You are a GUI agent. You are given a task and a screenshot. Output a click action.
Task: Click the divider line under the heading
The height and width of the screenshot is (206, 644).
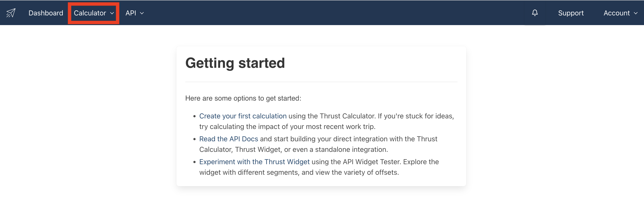(x=321, y=82)
